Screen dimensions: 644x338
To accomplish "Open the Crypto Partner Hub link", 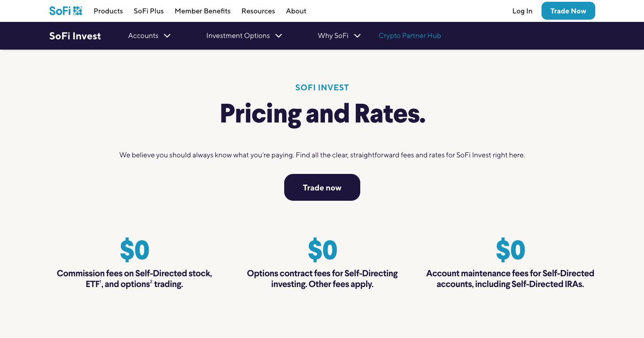I will click(x=409, y=36).
